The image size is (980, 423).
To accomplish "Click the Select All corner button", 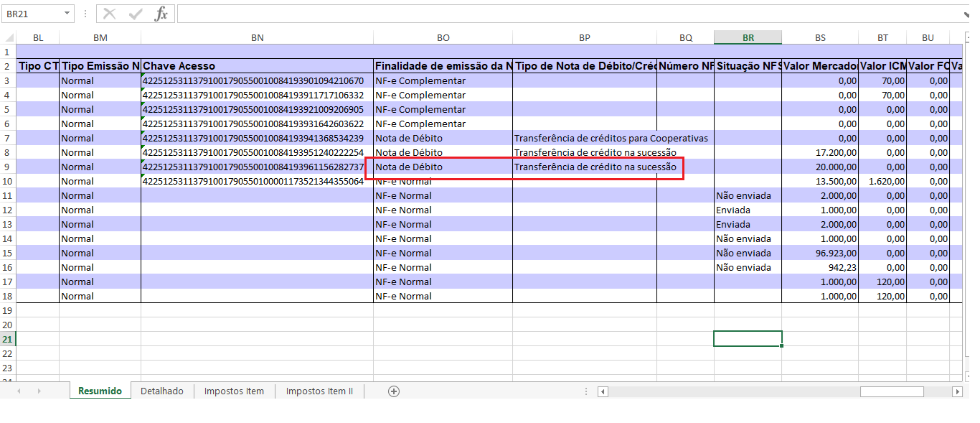I will [x=8, y=37].
